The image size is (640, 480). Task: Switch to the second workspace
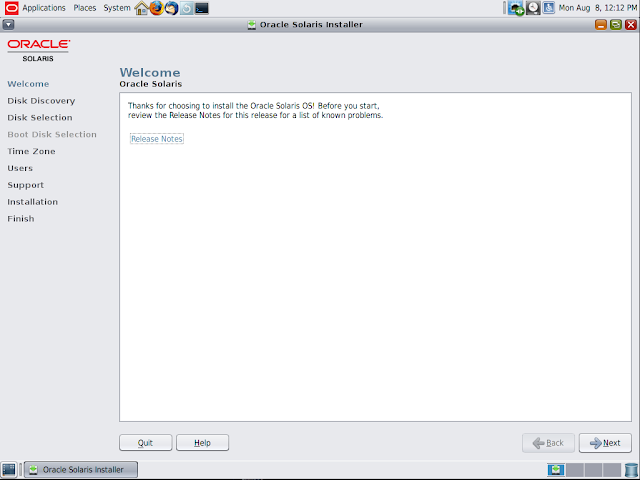(x=575, y=470)
